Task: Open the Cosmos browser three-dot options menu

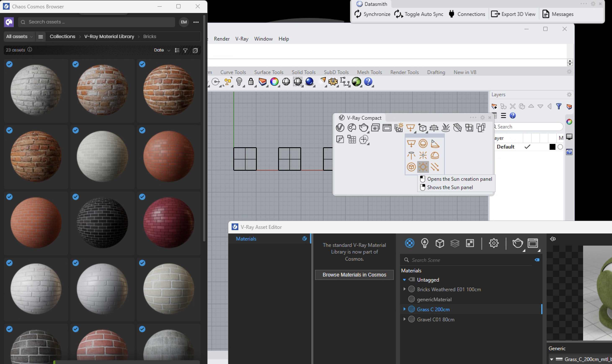Action: (x=196, y=22)
